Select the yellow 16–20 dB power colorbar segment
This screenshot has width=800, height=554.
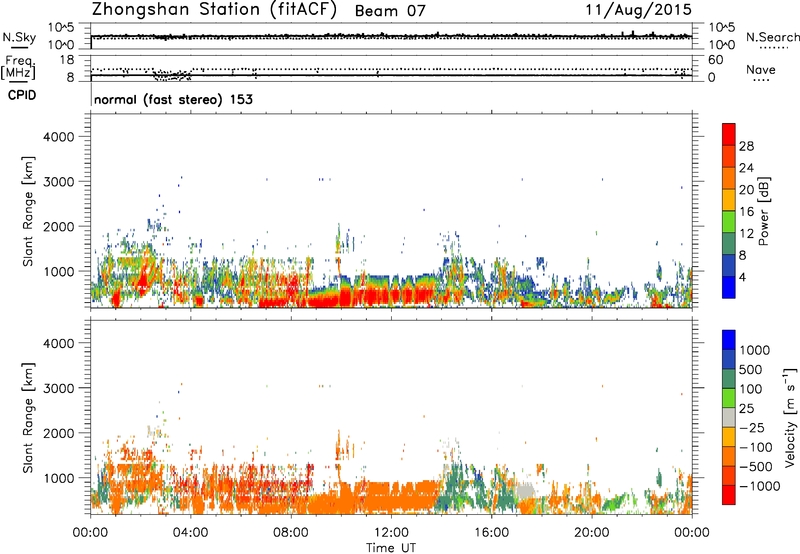729,200
